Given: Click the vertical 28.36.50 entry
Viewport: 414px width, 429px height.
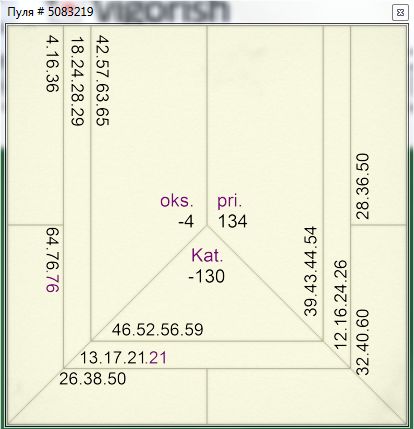Looking at the screenshot, I should pos(363,186).
